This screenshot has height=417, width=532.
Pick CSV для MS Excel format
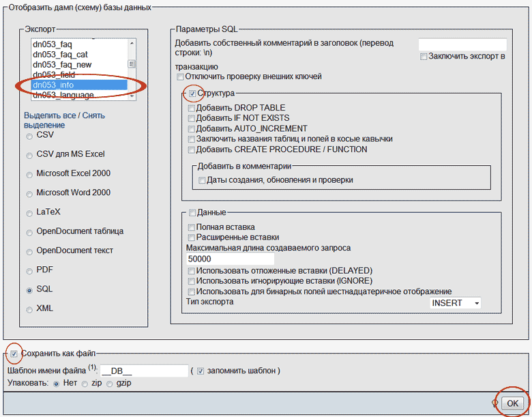pyautogui.click(x=29, y=156)
